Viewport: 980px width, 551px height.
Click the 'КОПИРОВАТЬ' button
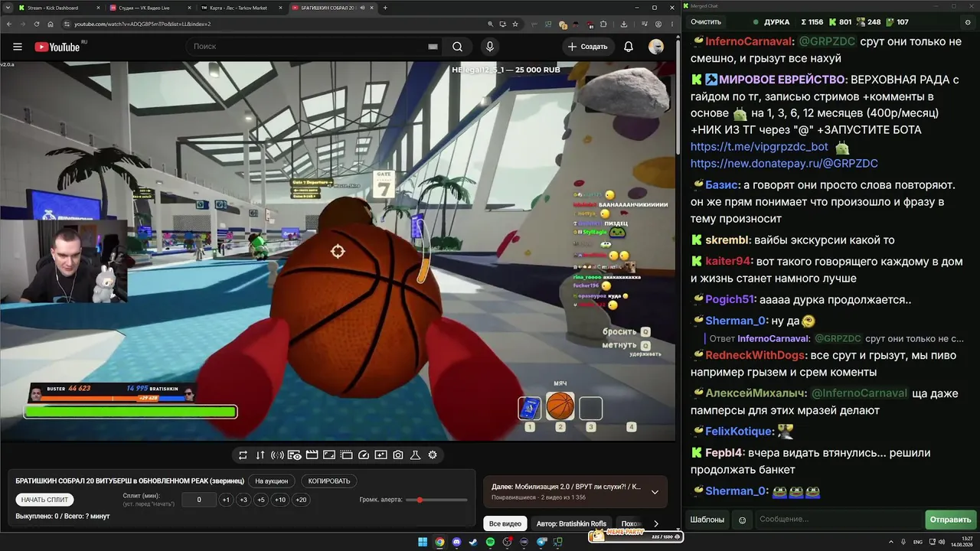[329, 481]
